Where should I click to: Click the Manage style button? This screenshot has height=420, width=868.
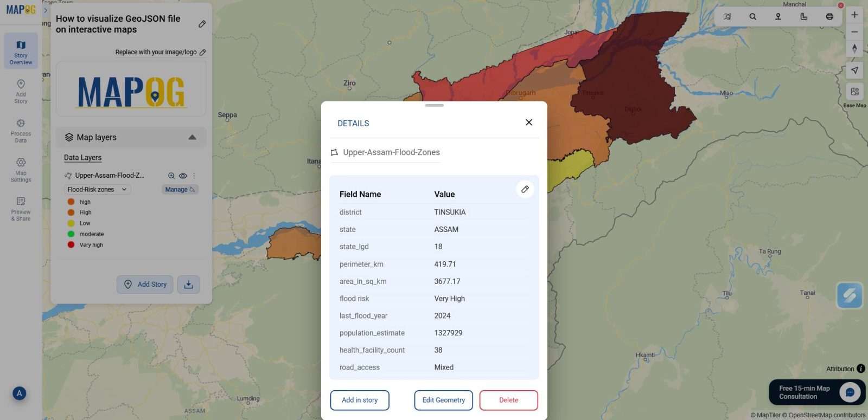point(180,189)
